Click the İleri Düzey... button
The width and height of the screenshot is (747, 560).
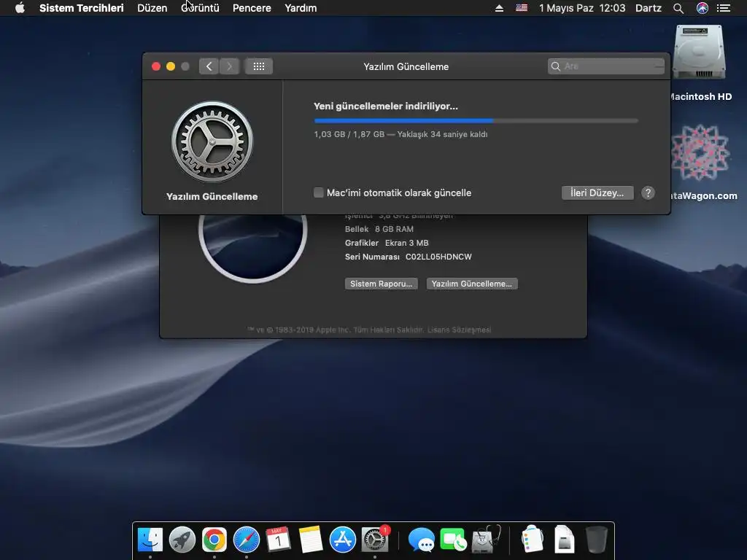pos(597,192)
